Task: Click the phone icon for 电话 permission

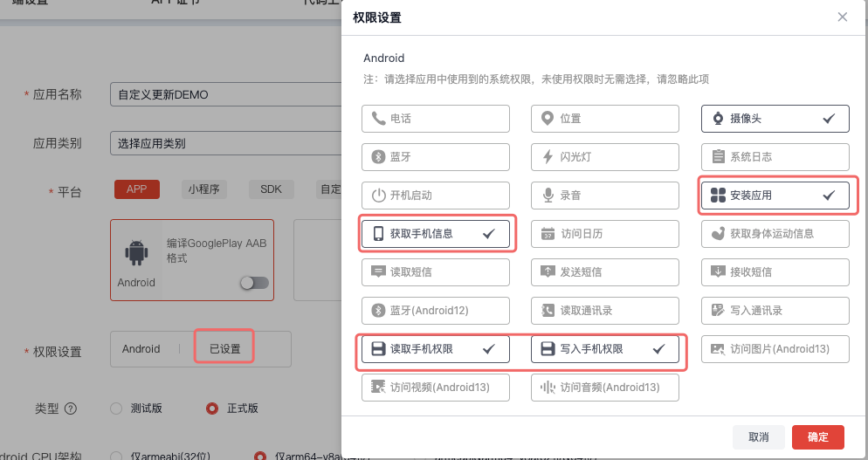Action: pyautogui.click(x=379, y=119)
